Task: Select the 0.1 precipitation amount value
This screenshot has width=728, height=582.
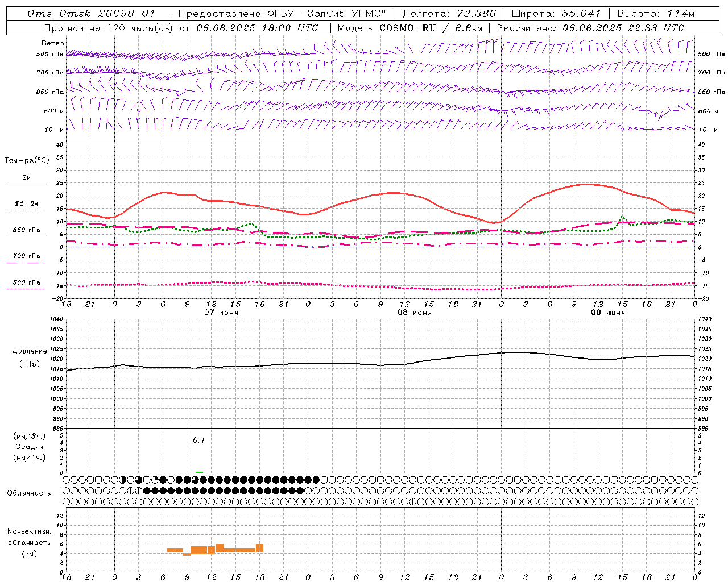Action: coord(198,440)
